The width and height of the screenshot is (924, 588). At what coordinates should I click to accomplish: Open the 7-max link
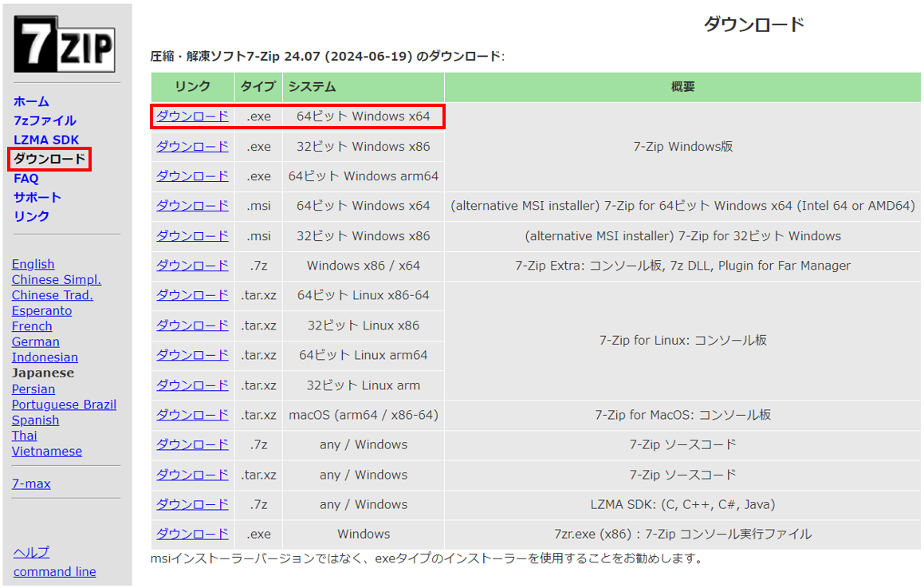coord(31,483)
